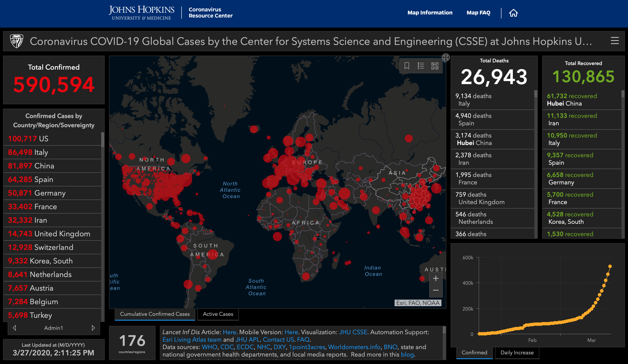Screen dimensions: 628x364
Task: Click the 11,133 recovered Iran entry
Action: point(582,119)
